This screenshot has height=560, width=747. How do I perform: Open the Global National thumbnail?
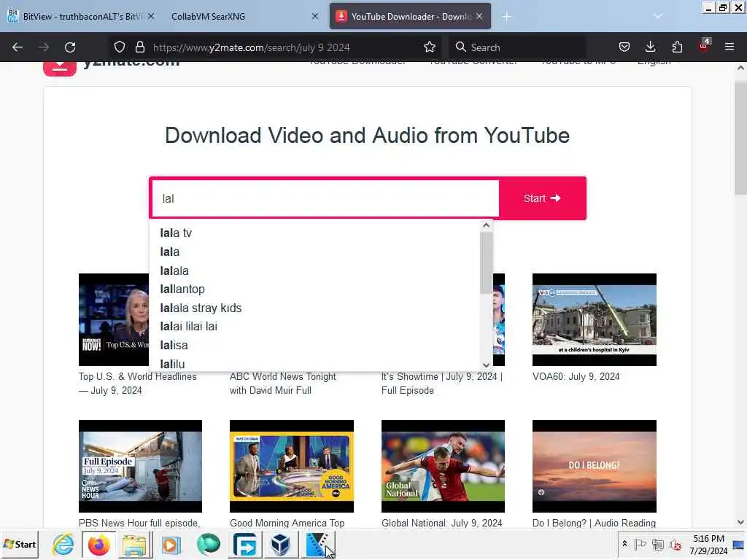click(x=443, y=466)
